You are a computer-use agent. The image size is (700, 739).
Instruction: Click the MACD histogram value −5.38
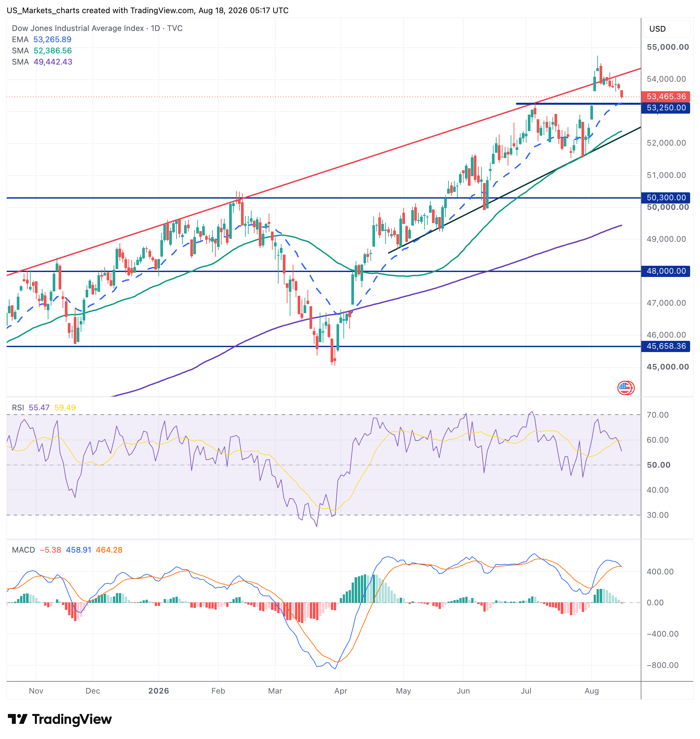pos(50,550)
